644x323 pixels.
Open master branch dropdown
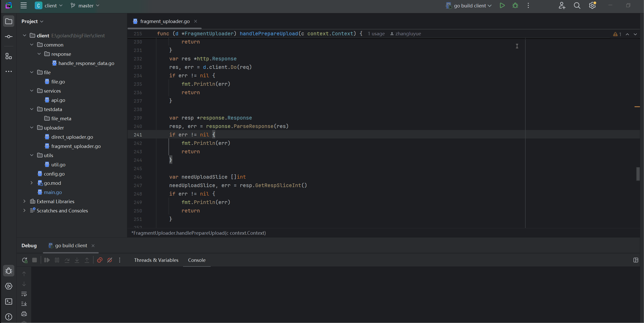[x=85, y=5]
